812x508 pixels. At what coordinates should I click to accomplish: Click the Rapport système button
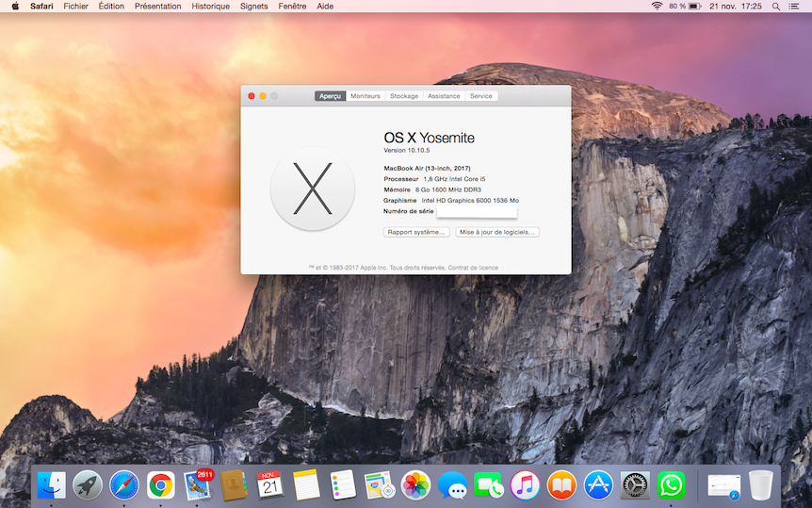tap(416, 232)
